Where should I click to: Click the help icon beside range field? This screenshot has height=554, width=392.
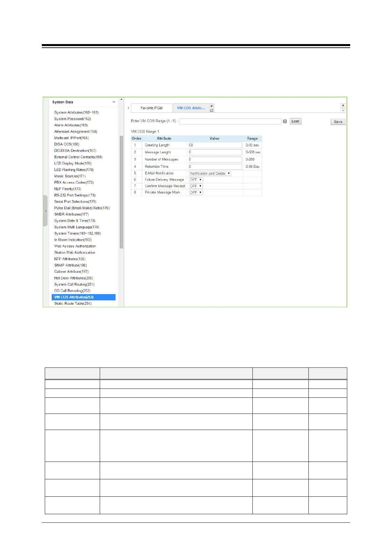[x=285, y=121]
